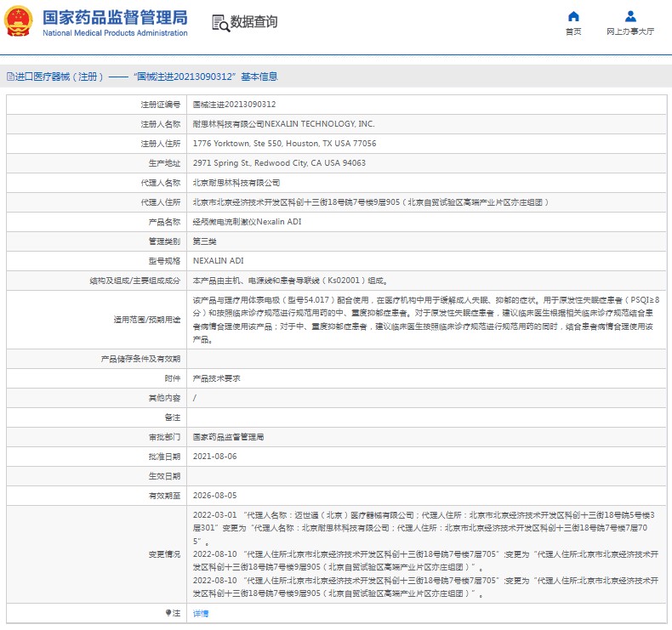672x630 pixels.
Task: Click the 网上办事大厅 link text
Action: [630, 31]
